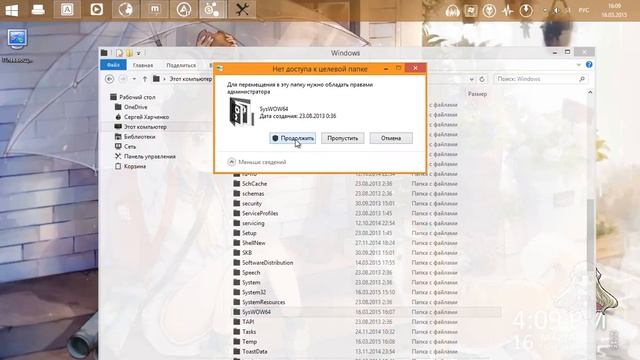Click the waveform pulse tray icon

[x=508, y=11]
